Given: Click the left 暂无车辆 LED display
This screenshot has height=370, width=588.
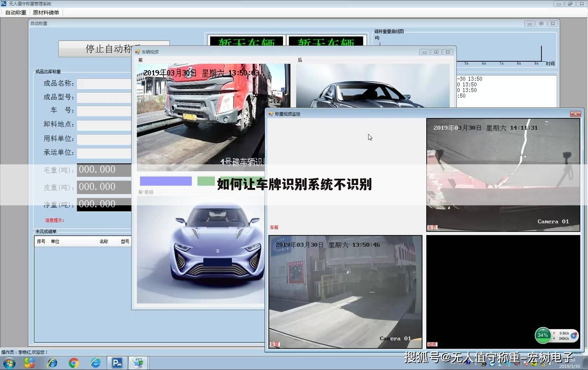Looking at the screenshot, I should click(x=246, y=41).
